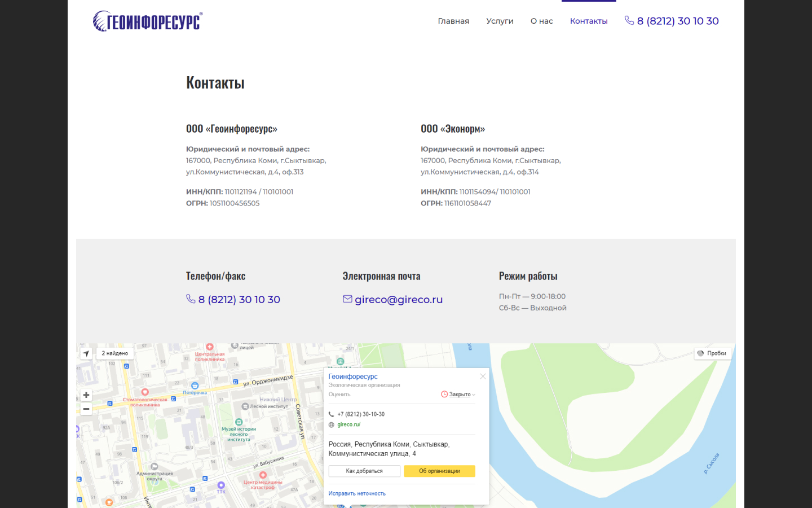Click the geolocation arrow icon on map
This screenshot has width=812, height=508.
coord(86,353)
